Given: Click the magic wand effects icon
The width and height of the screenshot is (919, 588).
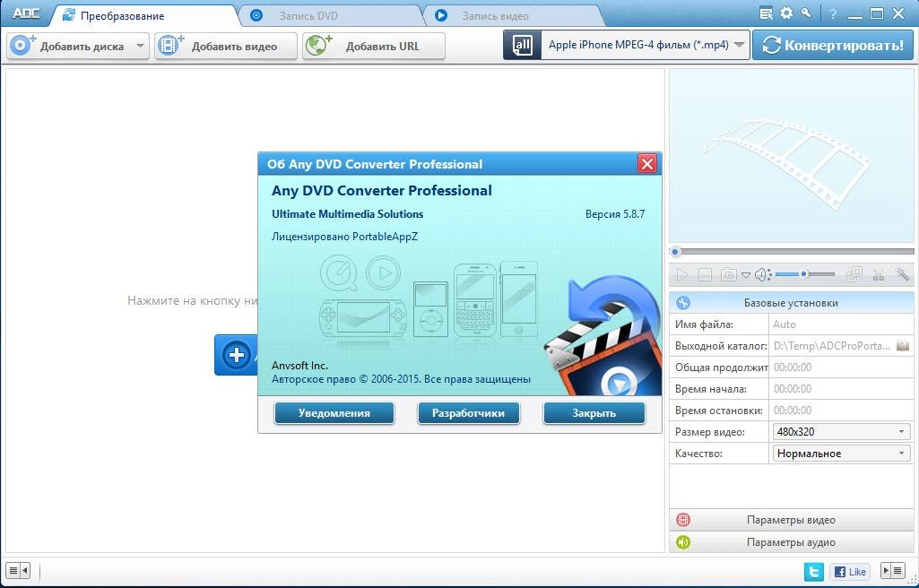Looking at the screenshot, I should [902, 273].
